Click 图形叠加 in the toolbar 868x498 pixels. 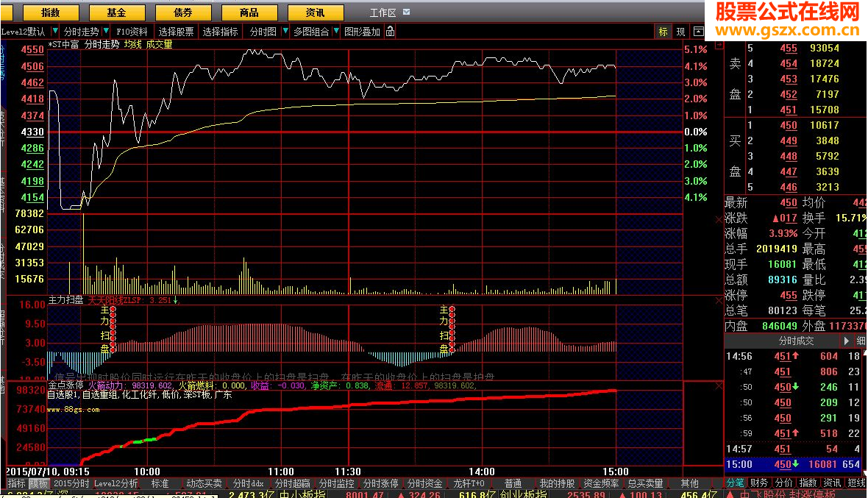coord(362,32)
